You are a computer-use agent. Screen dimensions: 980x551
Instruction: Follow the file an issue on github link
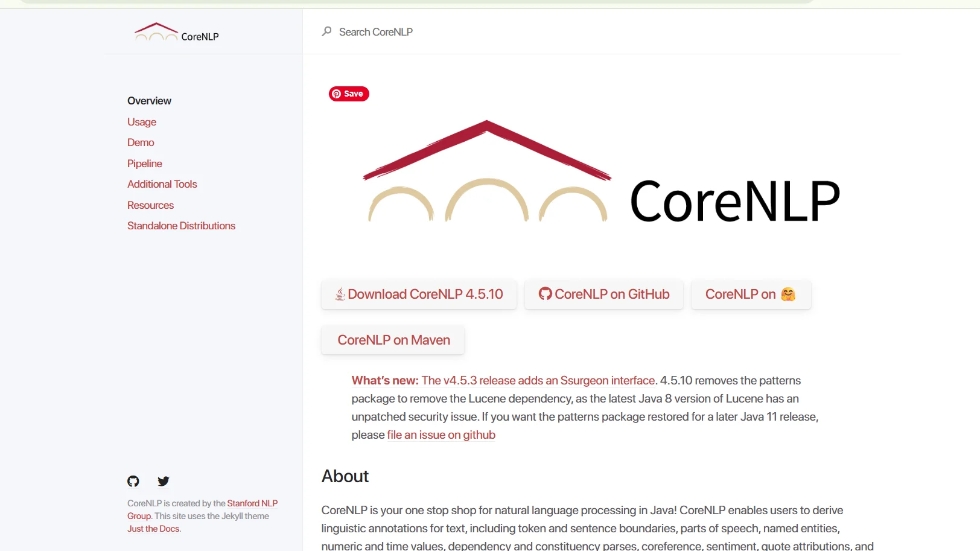[441, 435]
